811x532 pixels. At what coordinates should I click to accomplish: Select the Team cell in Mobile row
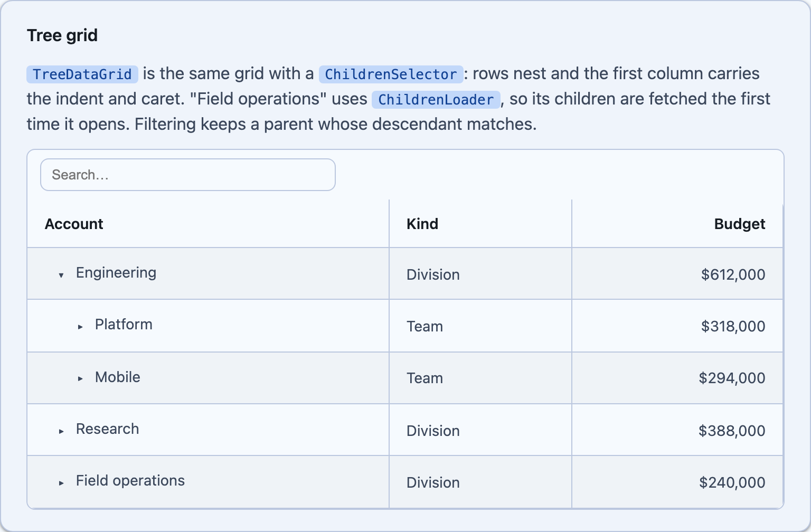(x=480, y=378)
